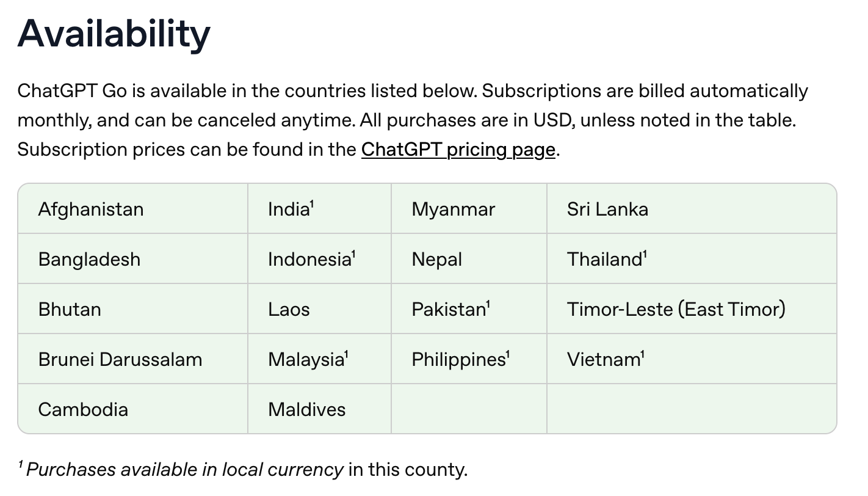The height and width of the screenshot is (496, 868).
Task: Select Malaysia in the country list
Action: click(306, 360)
